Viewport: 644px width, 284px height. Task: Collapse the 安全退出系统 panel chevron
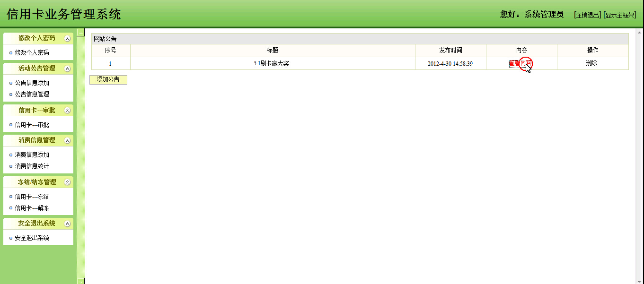pyautogui.click(x=68, y=224)
